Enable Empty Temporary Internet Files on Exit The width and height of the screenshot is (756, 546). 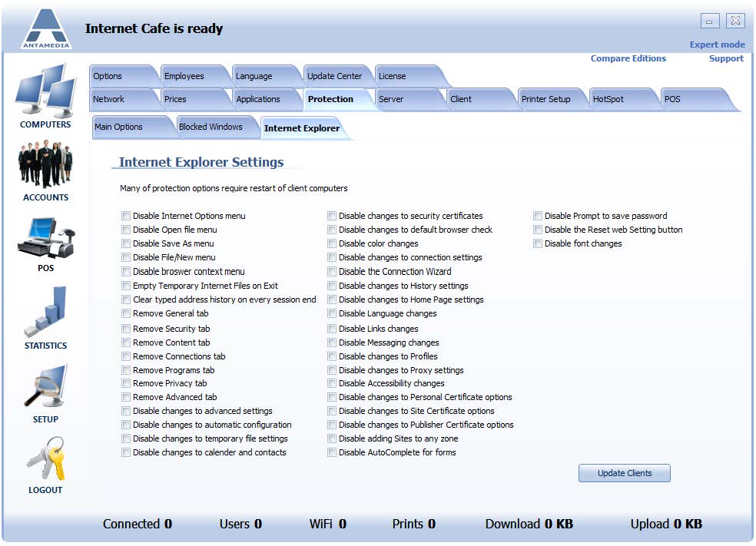[126, 286]
